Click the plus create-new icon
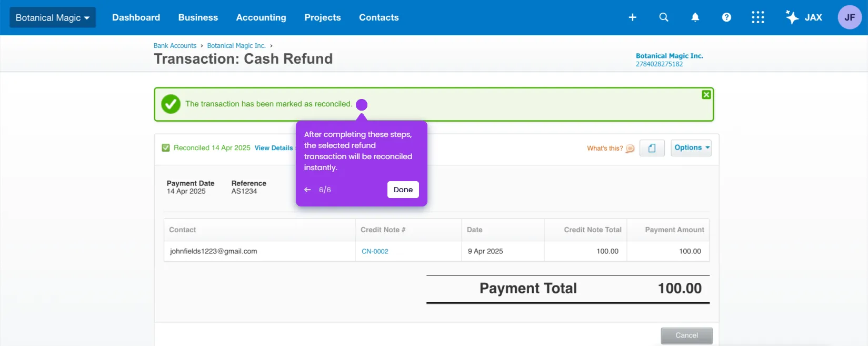This screenshot has height=346, width=868. 633,17
